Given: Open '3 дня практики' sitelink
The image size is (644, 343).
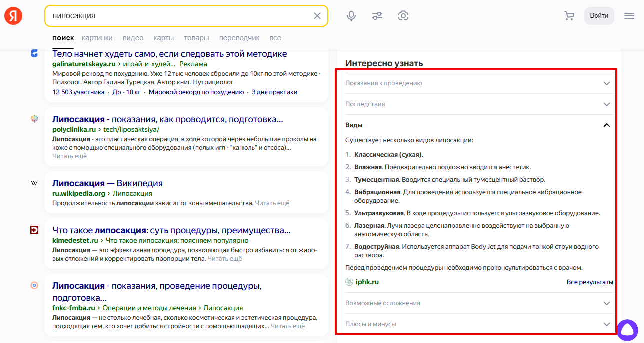Looking at the screenshot, I should point(275,92).
